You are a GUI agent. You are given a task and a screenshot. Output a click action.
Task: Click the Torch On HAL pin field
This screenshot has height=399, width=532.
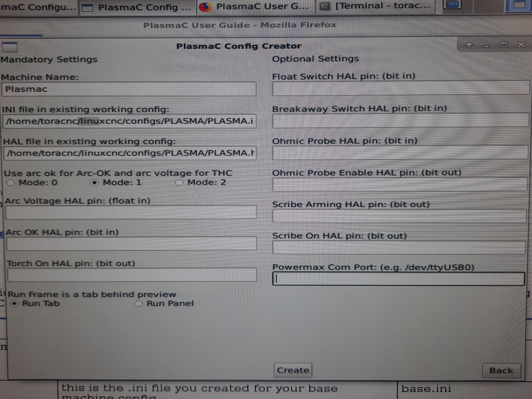tap(132, 275)
